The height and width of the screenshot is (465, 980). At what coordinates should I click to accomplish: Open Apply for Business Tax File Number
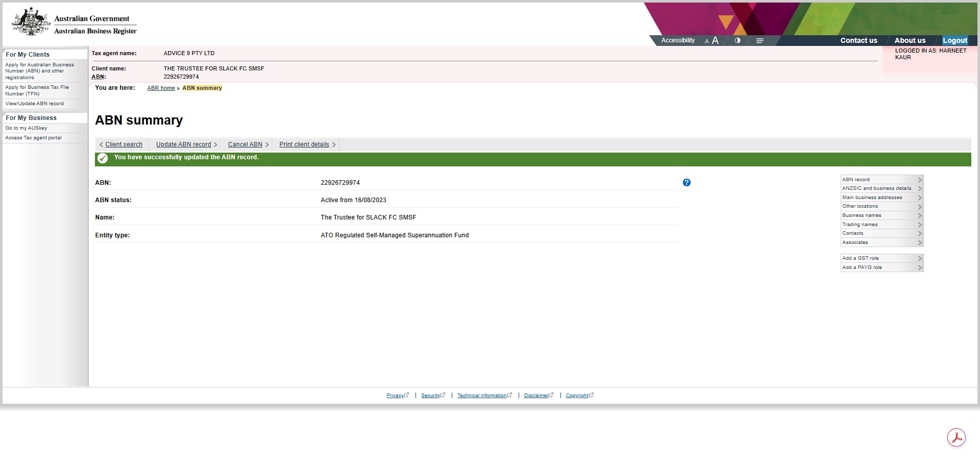37,90
